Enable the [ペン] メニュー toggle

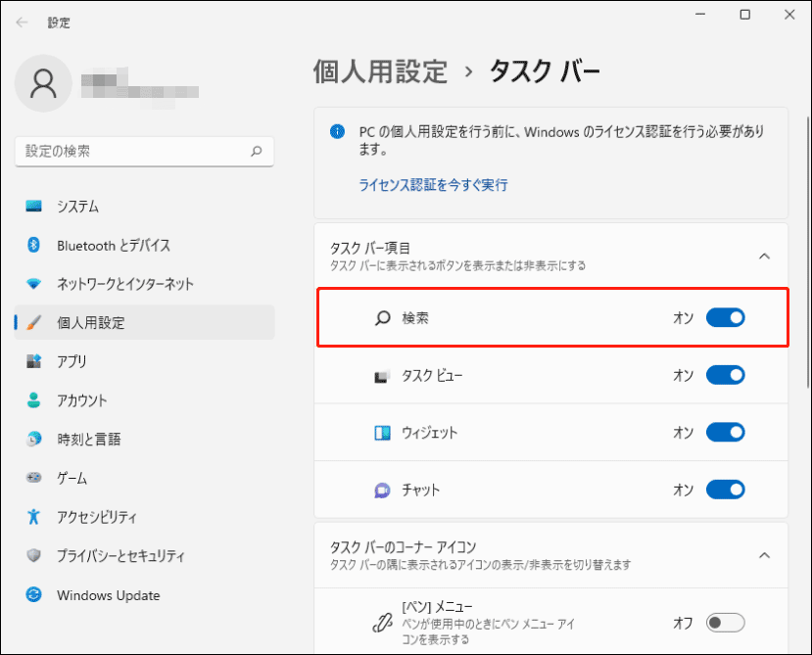pos(726,623)
